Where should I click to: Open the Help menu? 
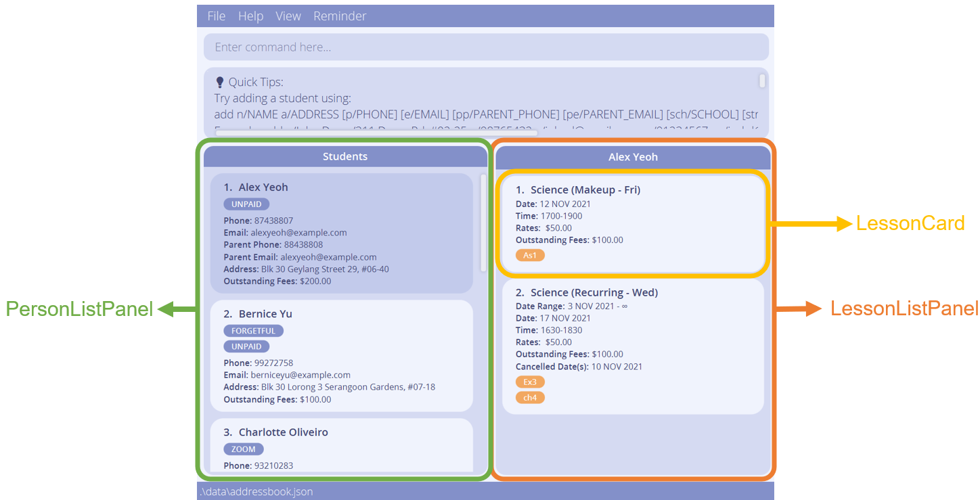tap(250, 16)
